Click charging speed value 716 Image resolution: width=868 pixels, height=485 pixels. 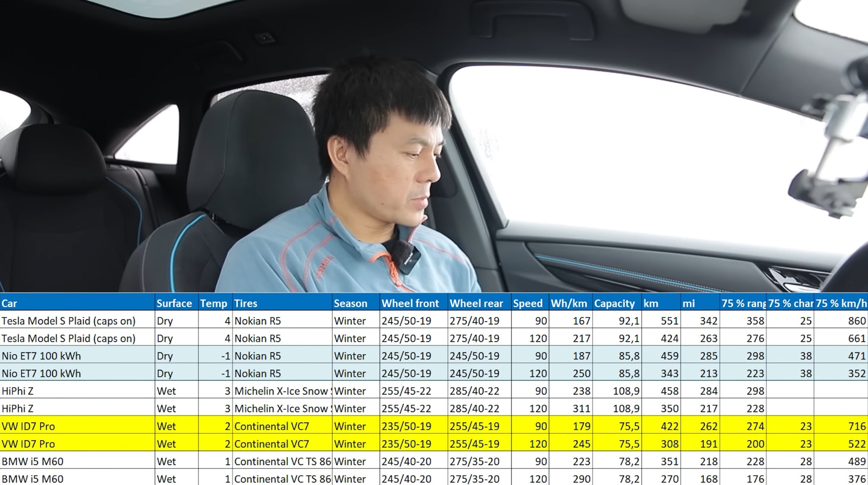[x=857, y=426]
